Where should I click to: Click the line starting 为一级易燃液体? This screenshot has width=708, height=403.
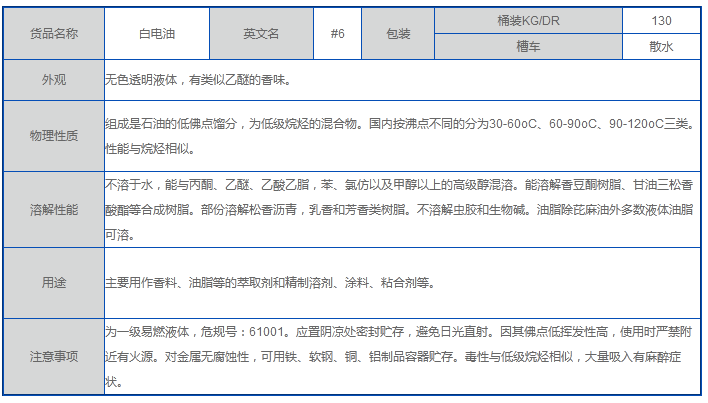coord(399,332)
